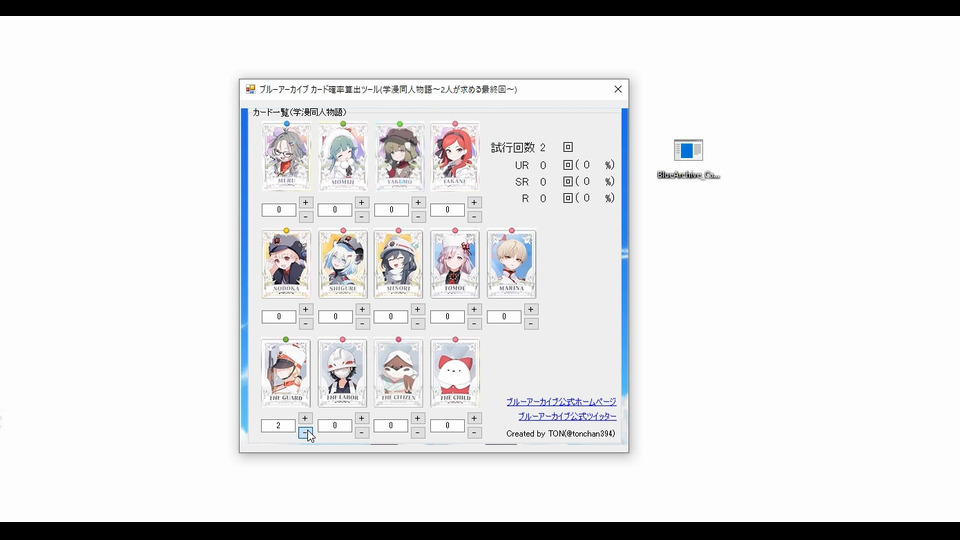This screenshot has width=960, height=540.
Task: Decrease SHIGURE count with minus button
Action: (x=362, y=324)
